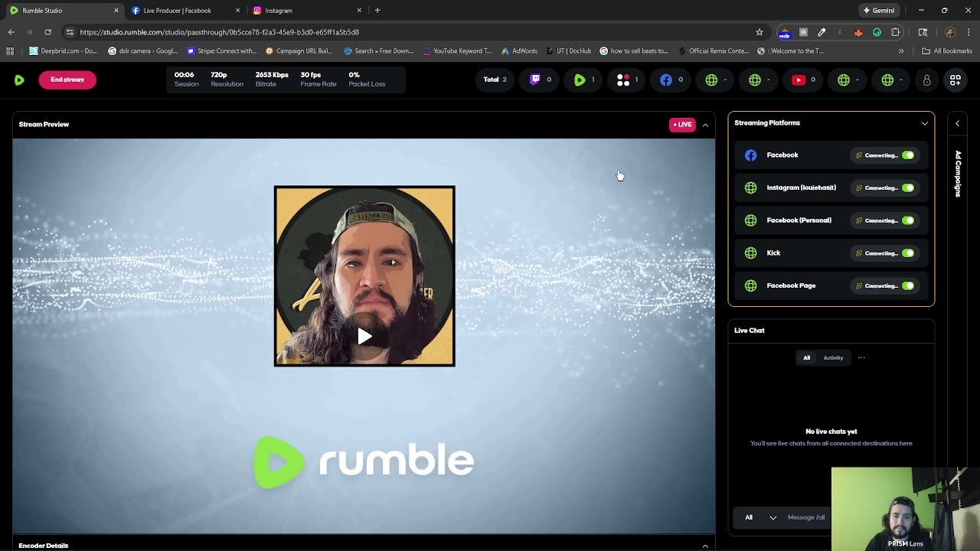Play the stream preview video
980x551 pixels.
[x=364, y=336]
